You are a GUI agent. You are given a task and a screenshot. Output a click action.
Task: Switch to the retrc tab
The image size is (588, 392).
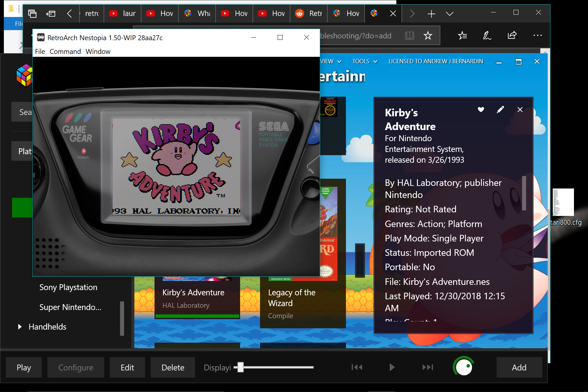[92, 13]
